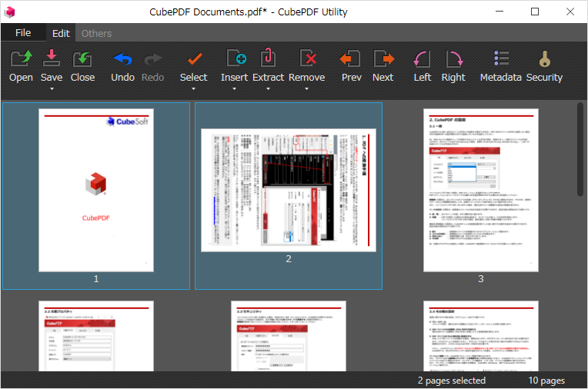Expand the Select dropdown arrow
This screenshot has width=588, height=389.
[x=193, y=89]
